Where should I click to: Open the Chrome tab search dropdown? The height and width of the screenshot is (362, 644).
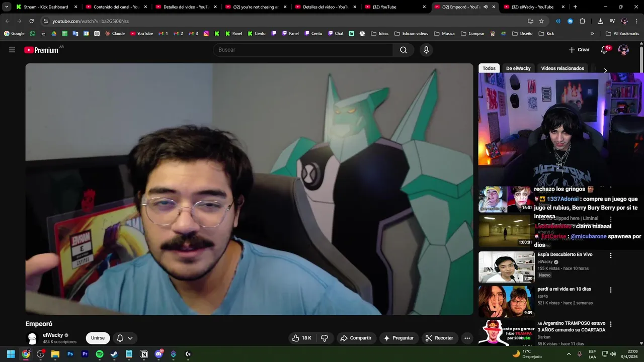coord(7,7)
